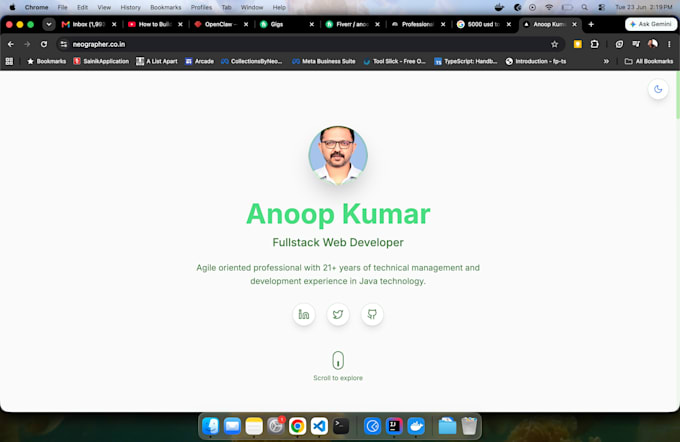Open the History menu
Viewport: 680px width, 442px height.
click(x=131, y=7)
